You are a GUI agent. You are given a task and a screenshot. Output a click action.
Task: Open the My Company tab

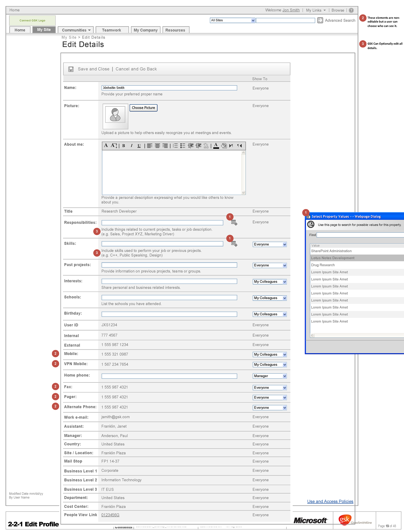click(x=145, y=30)
